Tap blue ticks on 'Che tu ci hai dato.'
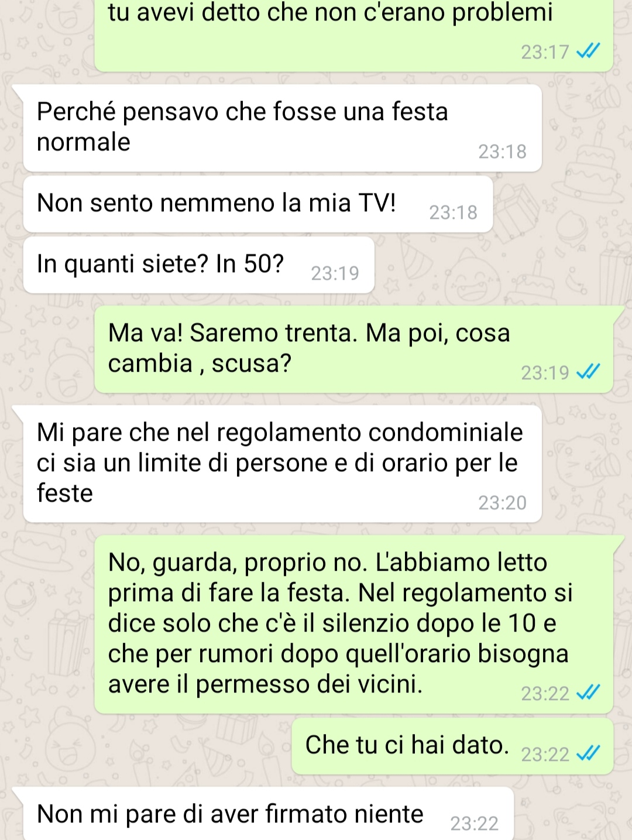This screenshot has width=632, height=840. click(x=588, y=754)
